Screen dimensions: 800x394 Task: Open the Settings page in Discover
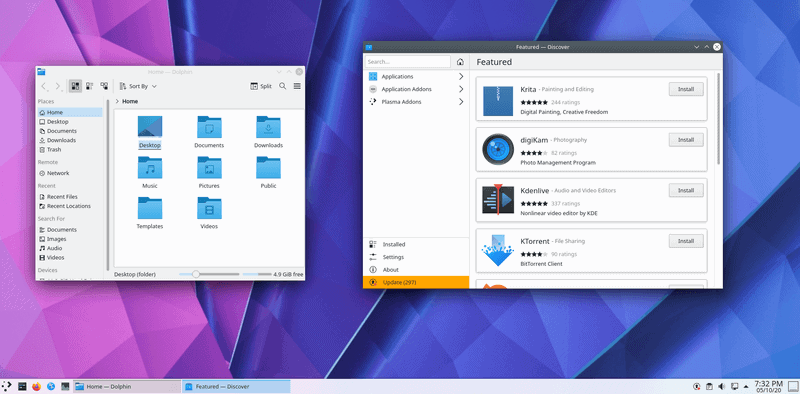[x=416, y=257]
